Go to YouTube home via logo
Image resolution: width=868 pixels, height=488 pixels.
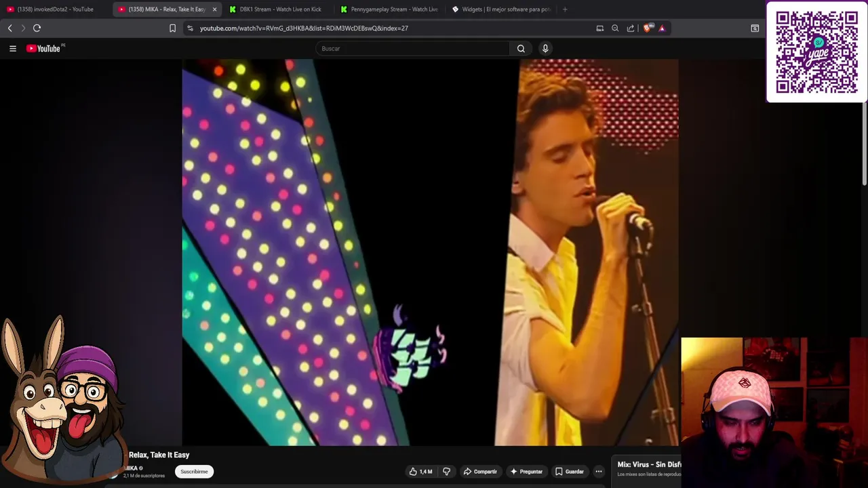point(45,48)
